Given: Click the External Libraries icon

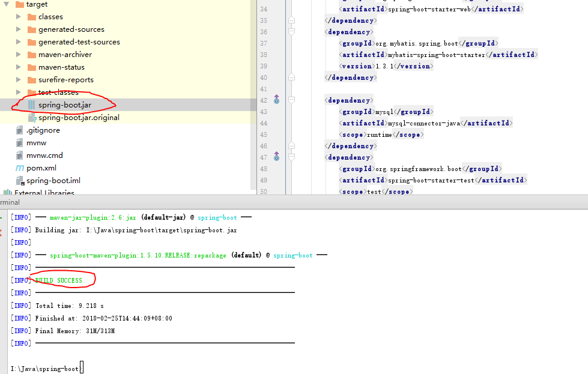Looking at the screenshot, I should pos(7,192).
